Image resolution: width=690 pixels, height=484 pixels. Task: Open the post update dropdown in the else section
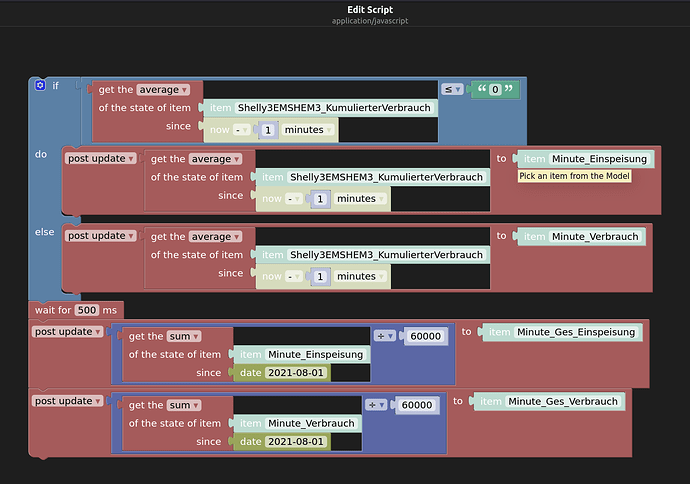click(x=101, y=236)
